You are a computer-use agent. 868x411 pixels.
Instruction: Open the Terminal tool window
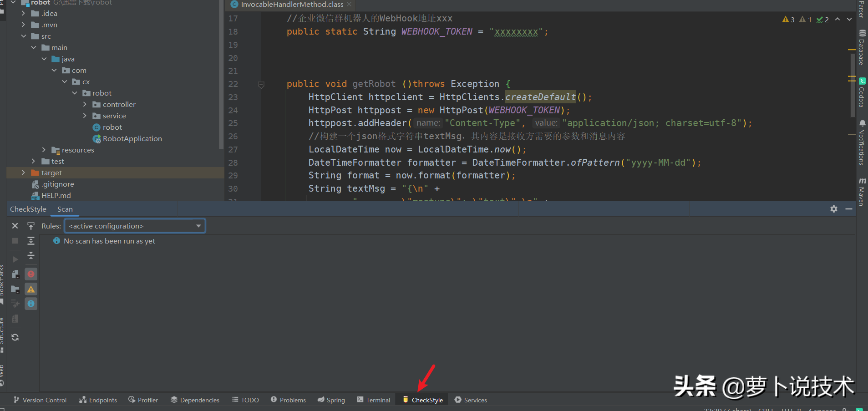tap(374, 400)
